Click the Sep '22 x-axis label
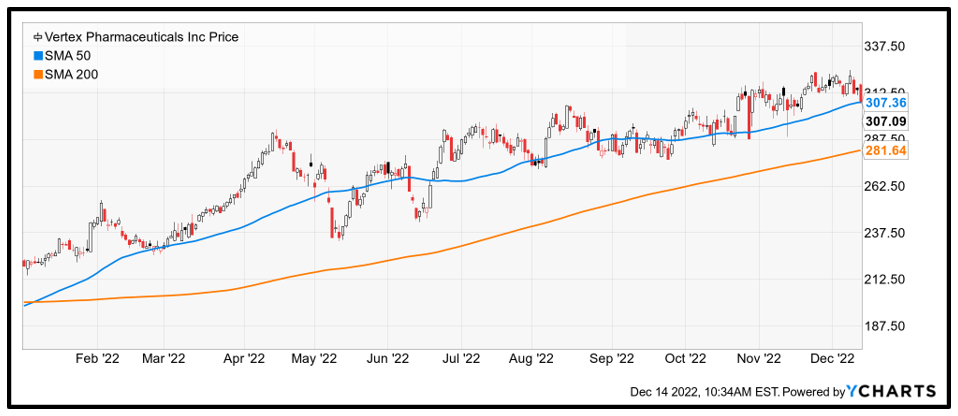This screenshot has height=416, width=958. 613,359
